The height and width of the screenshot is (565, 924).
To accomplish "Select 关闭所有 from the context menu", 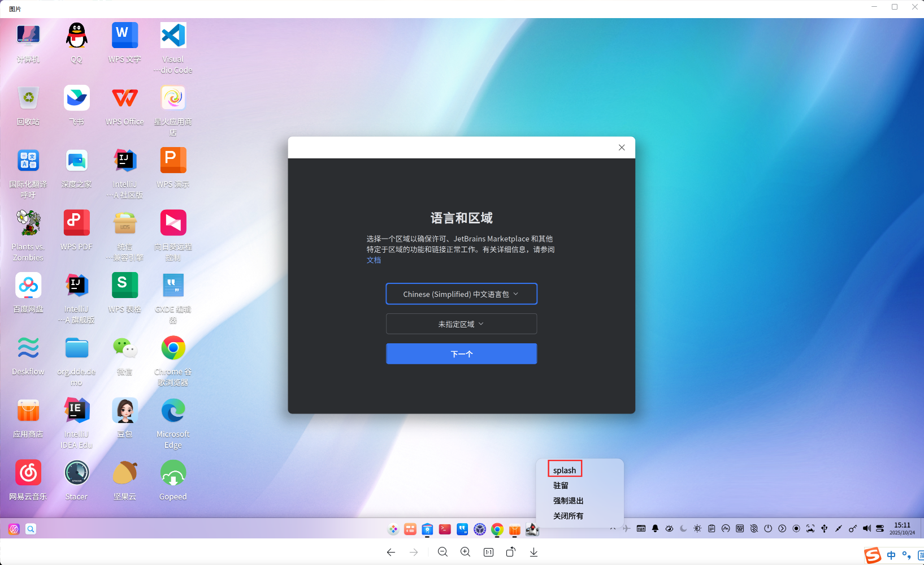I will click(x=568, y=516).
